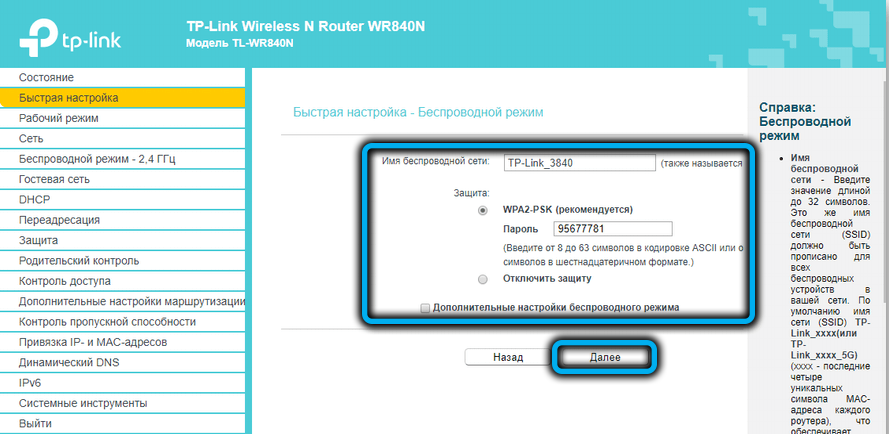Open Системные инструменты menu
The image size is (889, 434).
pyautogui.click(x=83, y=403)
